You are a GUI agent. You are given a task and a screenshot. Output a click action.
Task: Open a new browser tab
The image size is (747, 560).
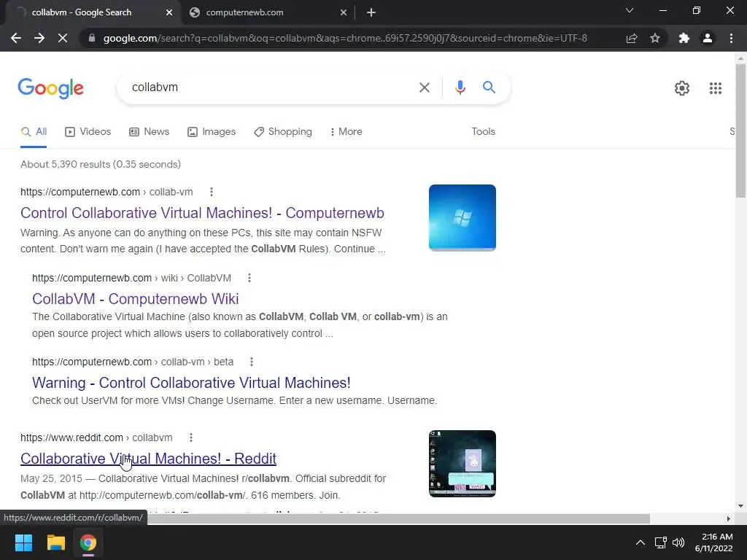point(371,12)
